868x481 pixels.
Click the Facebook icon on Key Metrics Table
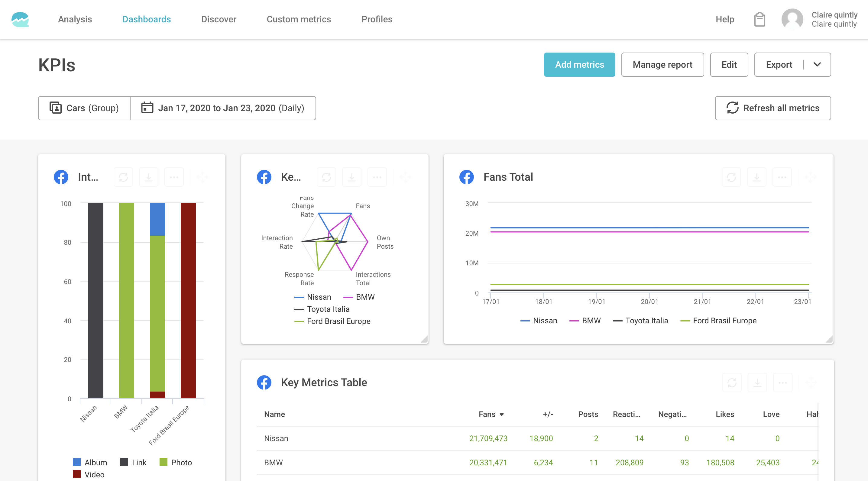pyautogui.click(x=264, y=382)
